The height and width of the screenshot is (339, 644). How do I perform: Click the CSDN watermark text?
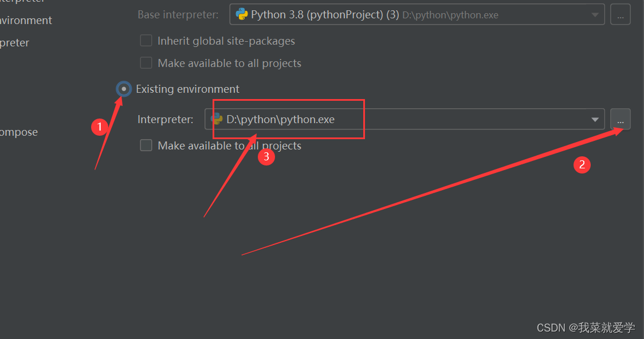point(586,328)
